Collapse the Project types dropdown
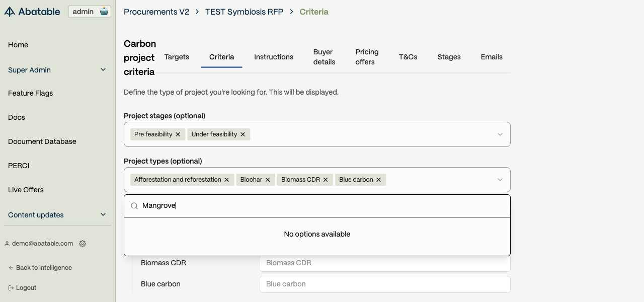Viewport: 644px width, 302px height. click(x=500, y=180)
